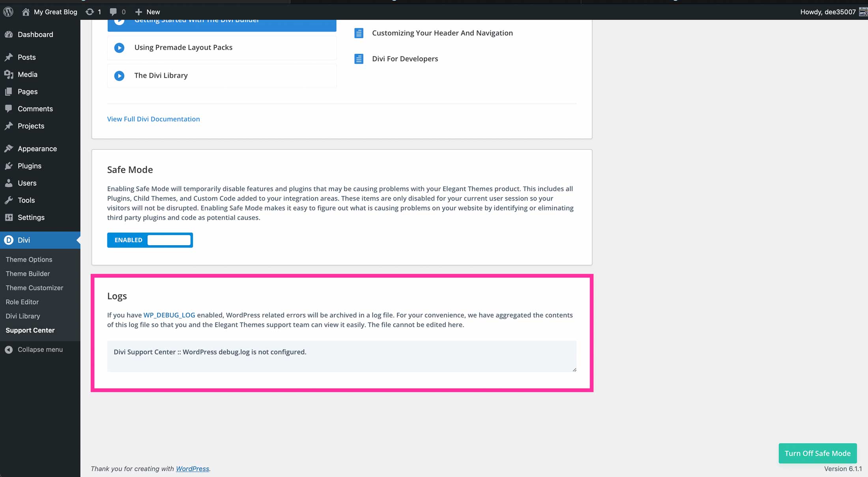
Task: Click Turn Off Safe Mode button
Action: pos(817,453)
